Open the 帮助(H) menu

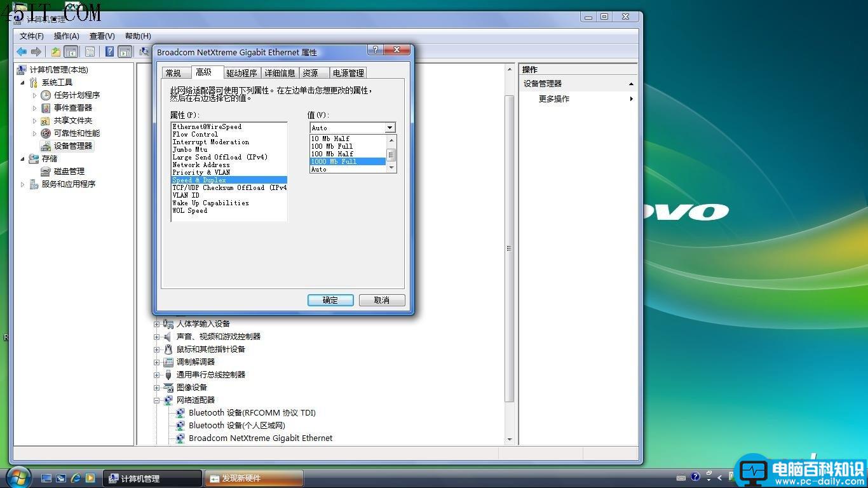click(138, 36)
